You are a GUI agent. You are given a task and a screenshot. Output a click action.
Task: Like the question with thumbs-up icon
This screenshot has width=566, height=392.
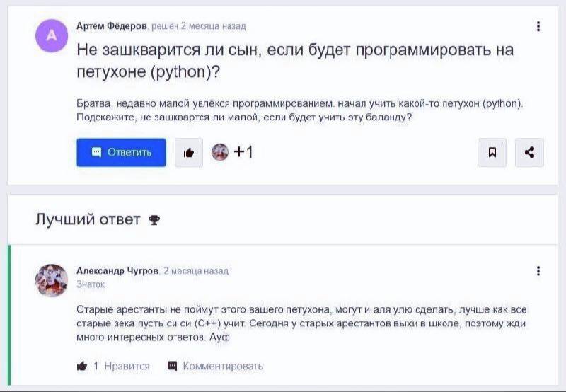(189, 153)
